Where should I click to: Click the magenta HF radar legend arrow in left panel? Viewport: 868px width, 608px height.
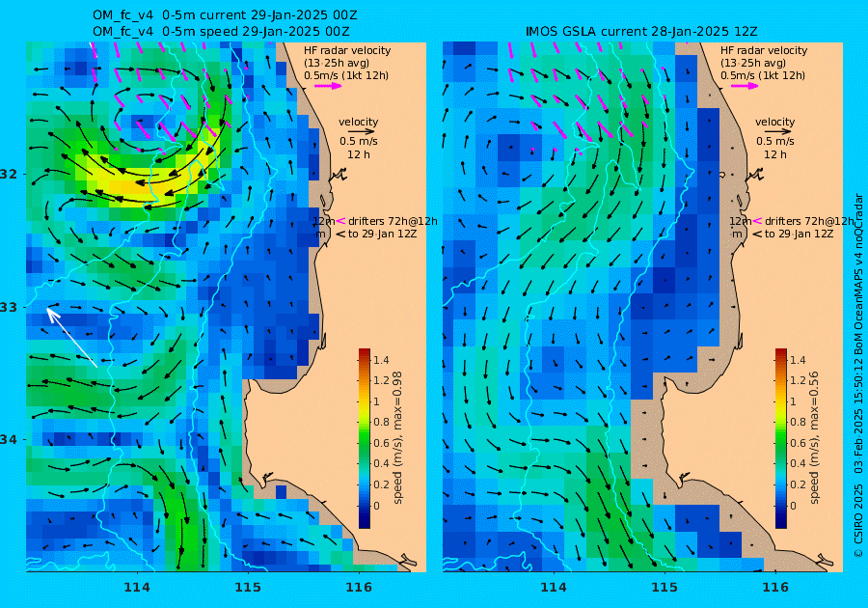coord(328,86)
